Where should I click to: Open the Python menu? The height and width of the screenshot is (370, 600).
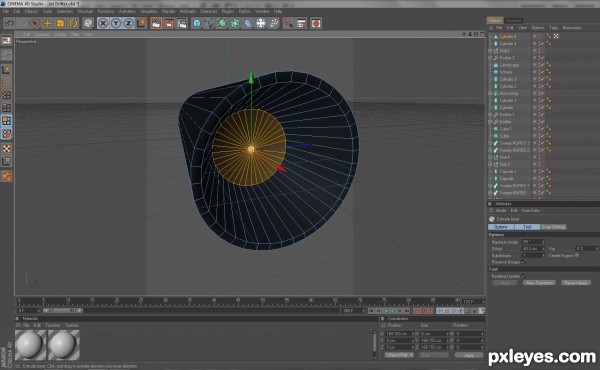[245, 11]
